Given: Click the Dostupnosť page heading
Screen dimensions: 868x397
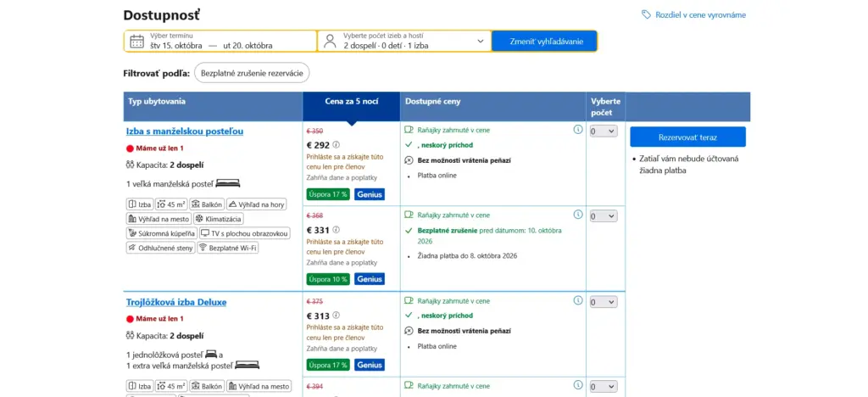Looking at the screenshot, I should click(x=162, y=15).
